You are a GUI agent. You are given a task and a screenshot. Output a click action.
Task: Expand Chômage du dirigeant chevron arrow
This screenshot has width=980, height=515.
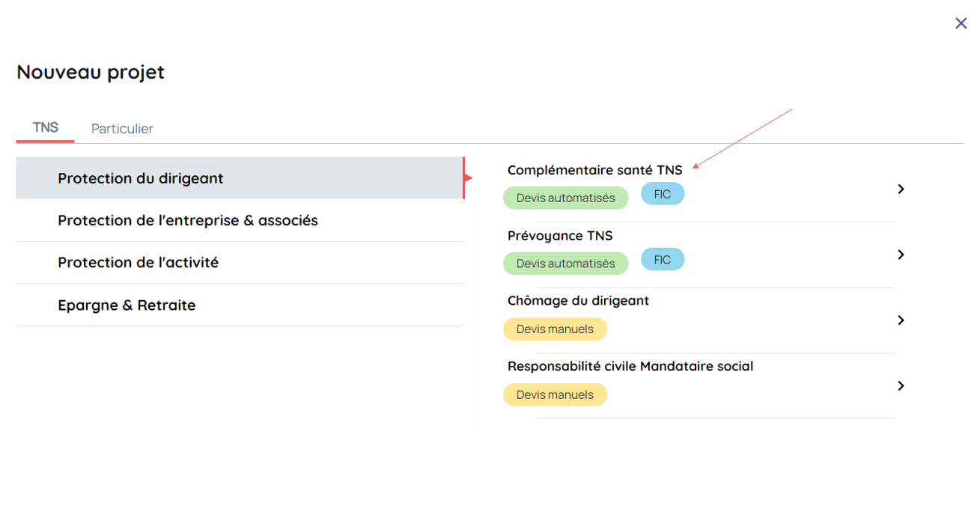coord(901,320)
